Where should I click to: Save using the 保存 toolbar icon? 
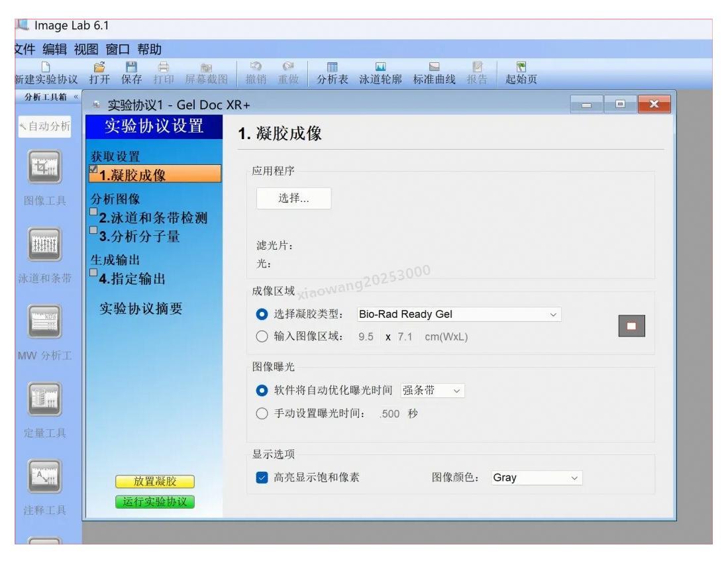tap(131, 67)
